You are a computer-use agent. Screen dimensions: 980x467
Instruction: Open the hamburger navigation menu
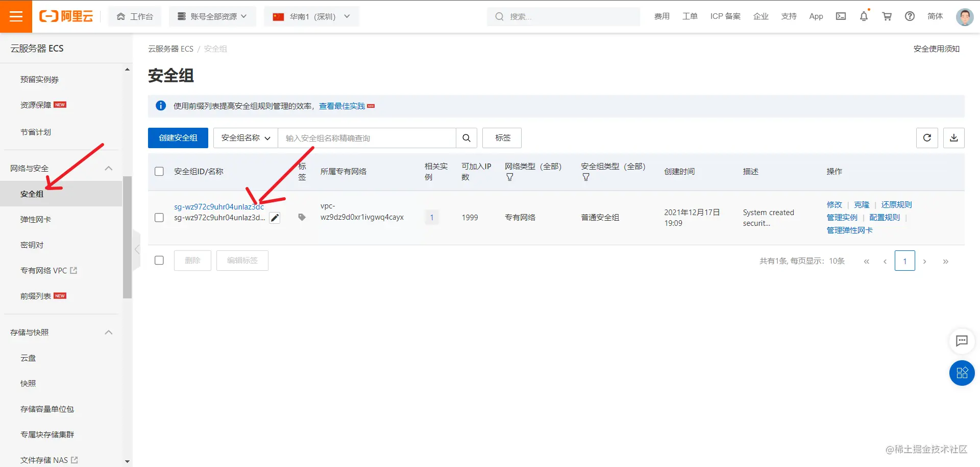16,16
